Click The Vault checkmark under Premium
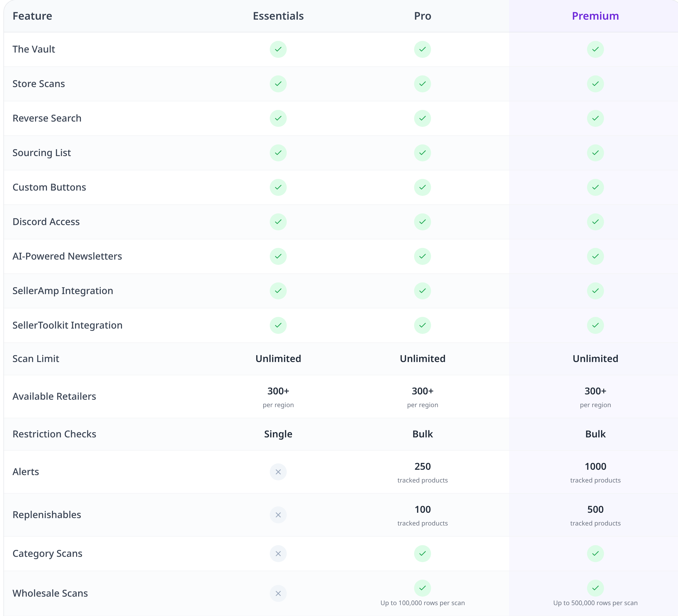The image size is (678, 616). pyautogui.click(x=595, y=49)
